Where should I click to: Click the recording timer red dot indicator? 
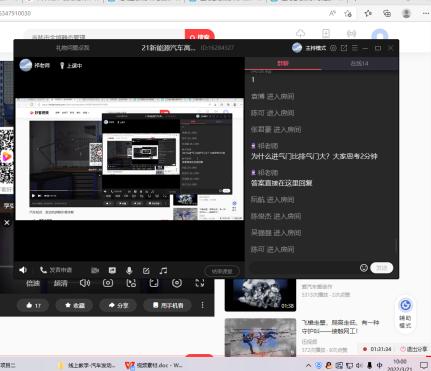click(365, 349)
